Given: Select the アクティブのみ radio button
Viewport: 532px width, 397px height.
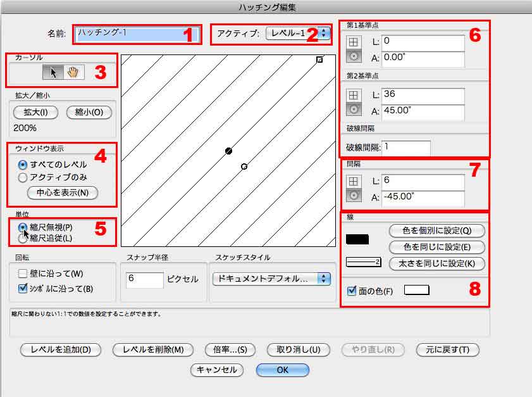Looking at the screenshot, I should click(x=23, y=177).
